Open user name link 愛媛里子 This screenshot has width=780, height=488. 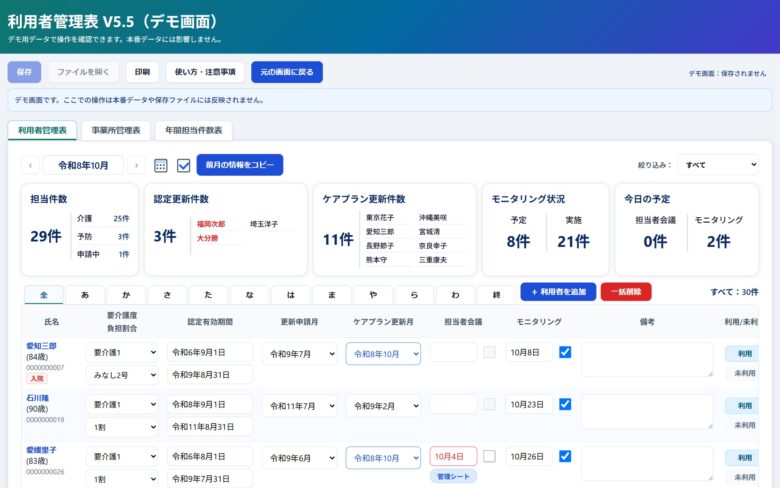[x=41, y=450]
